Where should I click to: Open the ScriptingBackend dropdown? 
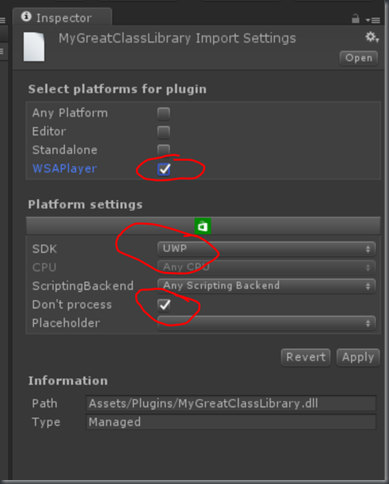pos(266,286)
